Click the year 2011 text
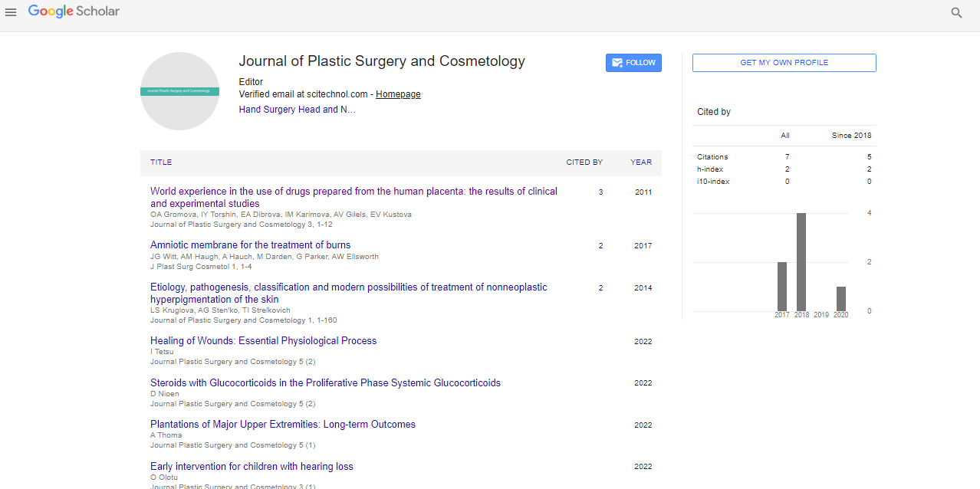The image size is (980, 489). click(643, 192)
